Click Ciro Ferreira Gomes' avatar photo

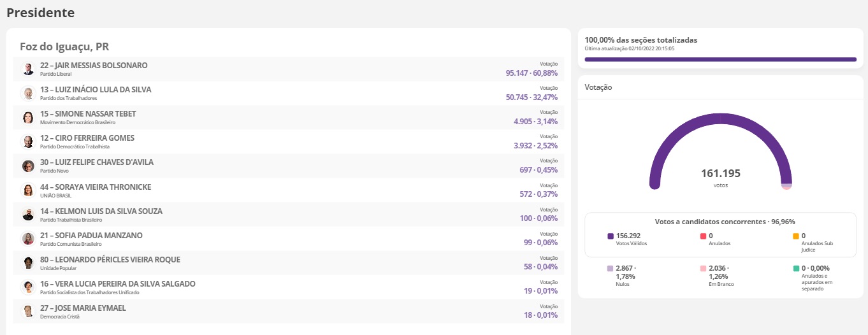pyautogui.click(x=28, y=141)
